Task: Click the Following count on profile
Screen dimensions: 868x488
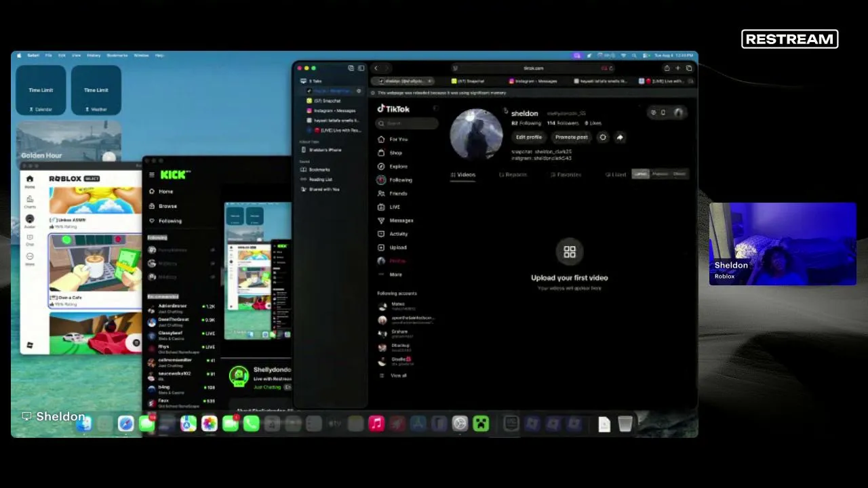Action: (526, 123)
